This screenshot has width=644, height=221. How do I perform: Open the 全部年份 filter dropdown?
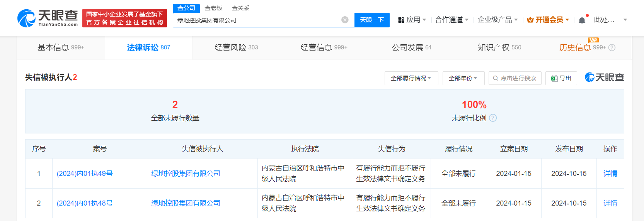click(463, 78)
